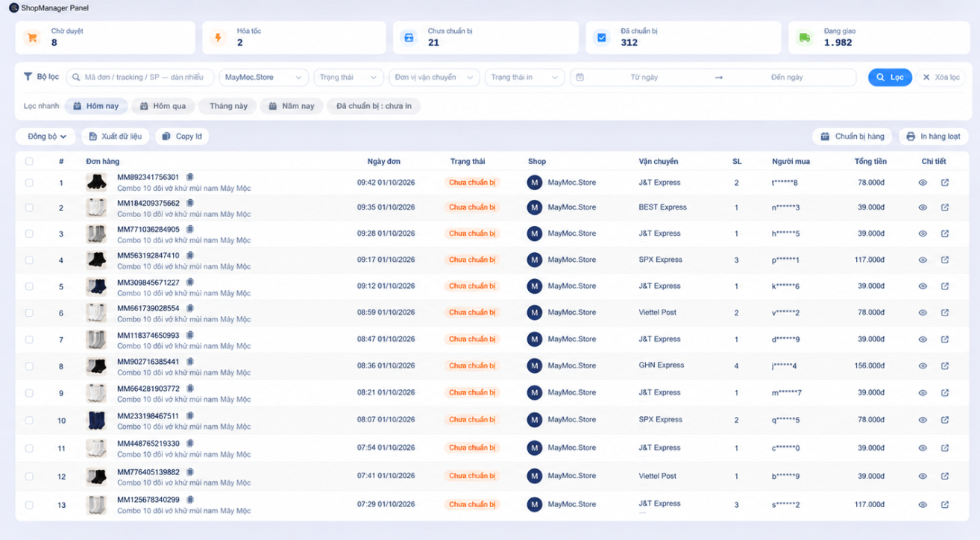980x540 pixels.
Task: Open order MM771036284905 in new window icon
Action: coord(945,234)
